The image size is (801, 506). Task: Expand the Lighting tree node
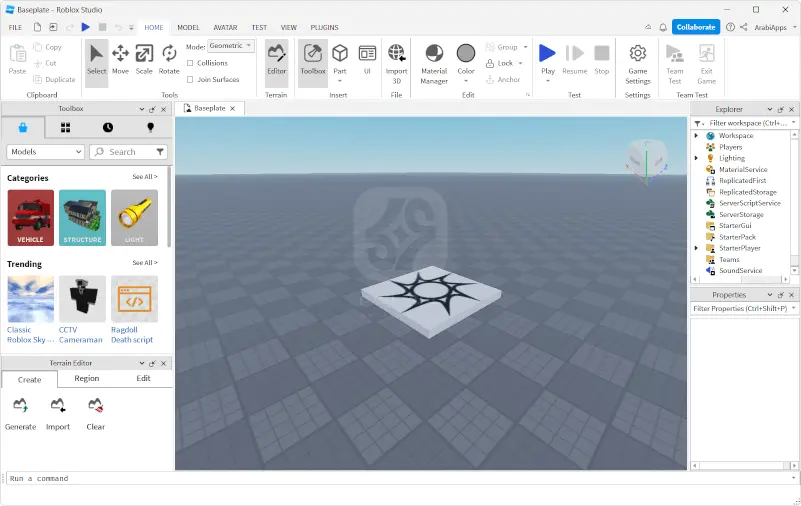tap(696, 158)
